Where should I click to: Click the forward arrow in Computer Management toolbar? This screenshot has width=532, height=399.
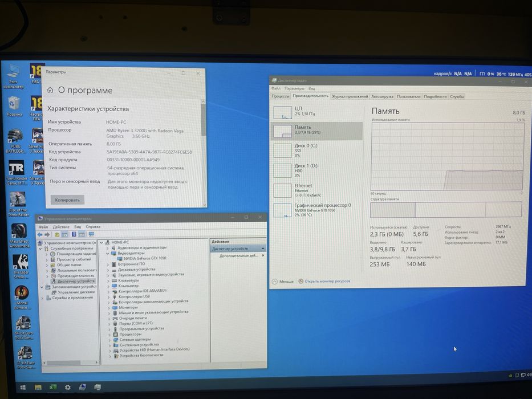coord(47,234)
